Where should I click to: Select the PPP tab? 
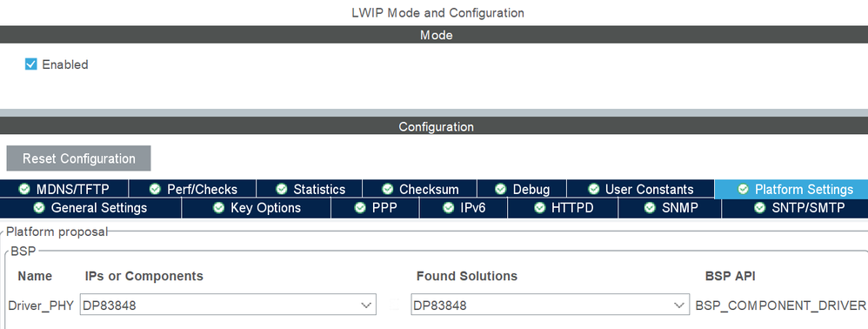click(x=376, y=208)
